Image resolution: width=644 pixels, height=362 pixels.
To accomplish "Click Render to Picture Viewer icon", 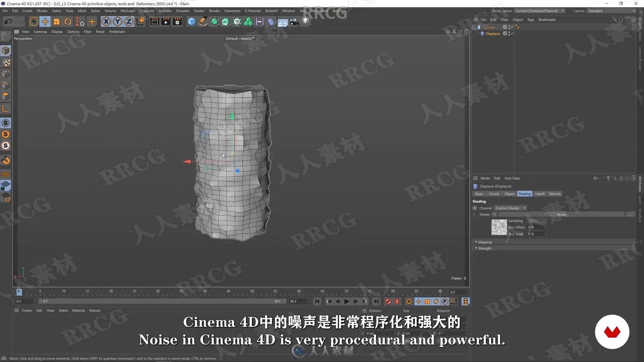I will 166,22.
